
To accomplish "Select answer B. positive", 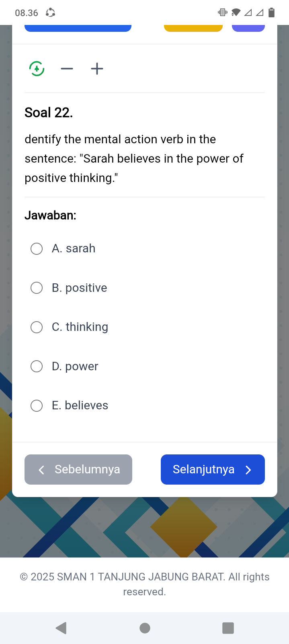I will pyautogui.click(x=37, y=288).
